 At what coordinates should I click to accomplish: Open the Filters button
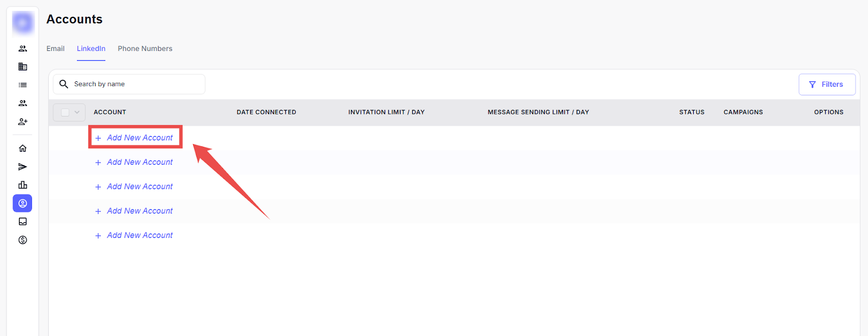826,85
